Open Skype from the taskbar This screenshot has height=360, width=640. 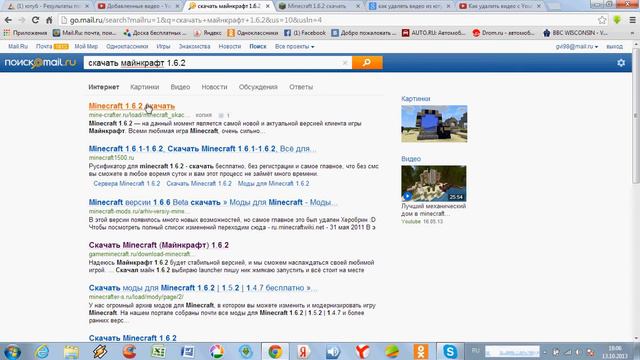(450, 351)
